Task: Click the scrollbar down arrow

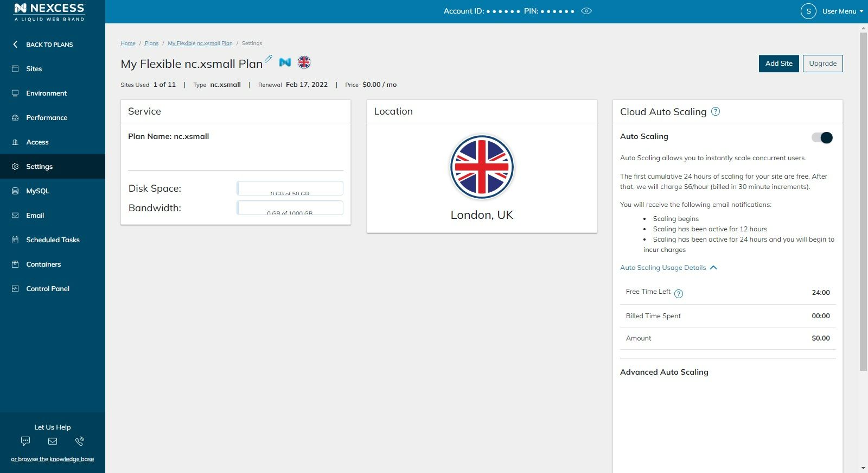Action: tap(863, 468)
